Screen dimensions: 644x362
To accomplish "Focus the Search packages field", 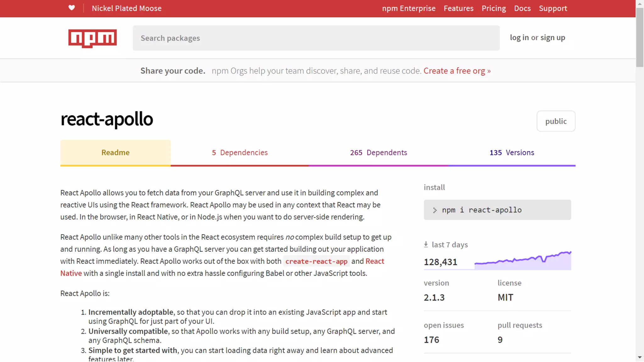I will (x=316, y=38).
